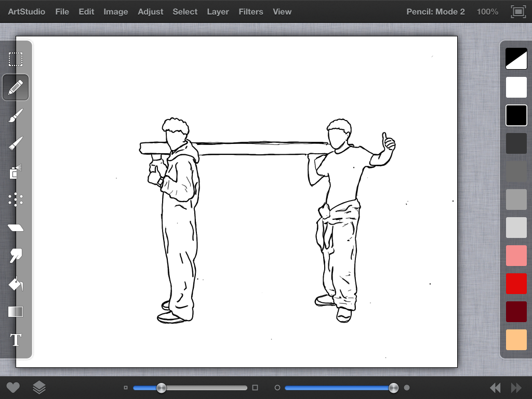The width and height of the screenshot is (532, 399).
Task: Select the rectangular marquee selection tool
Action: point(16,59)
